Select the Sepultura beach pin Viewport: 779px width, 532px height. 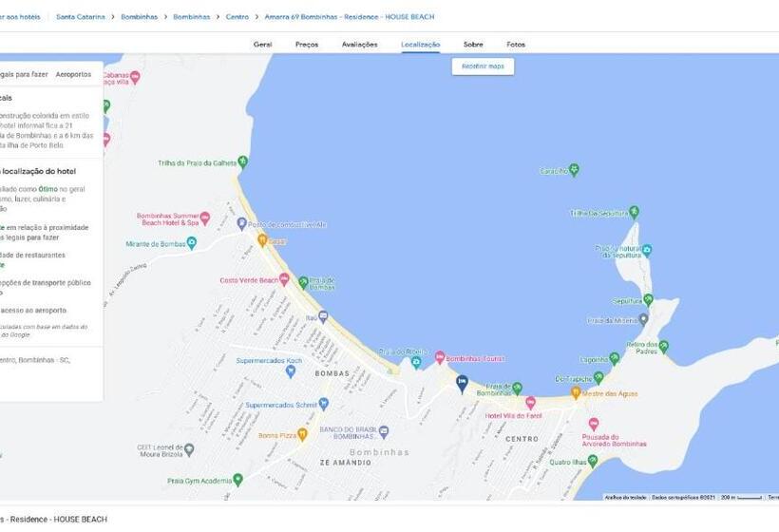(x=648, y=300)
